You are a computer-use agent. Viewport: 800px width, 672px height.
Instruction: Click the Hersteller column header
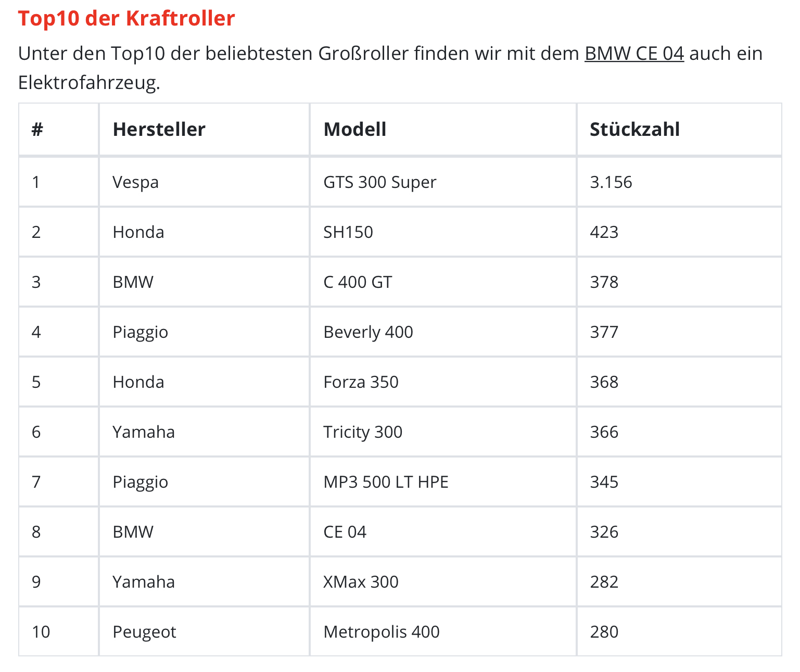pyautogui.click(x=159, y=129)
